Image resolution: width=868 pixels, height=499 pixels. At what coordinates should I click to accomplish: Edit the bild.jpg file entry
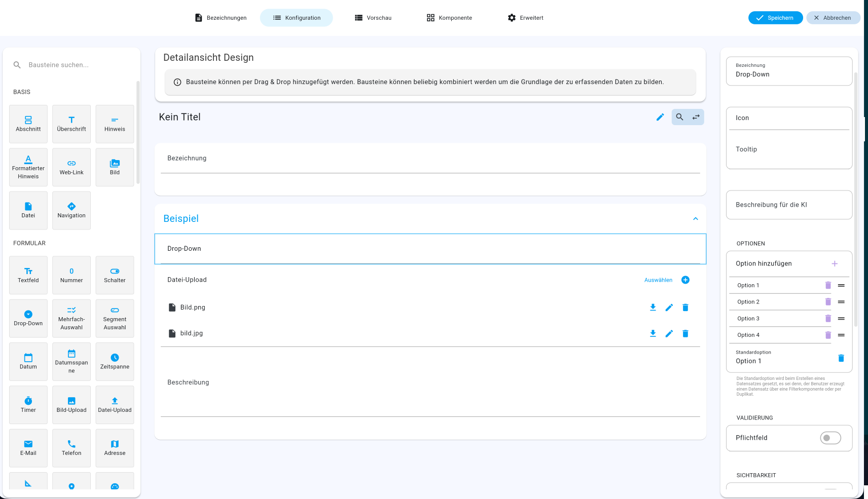[x=669, y=333]
